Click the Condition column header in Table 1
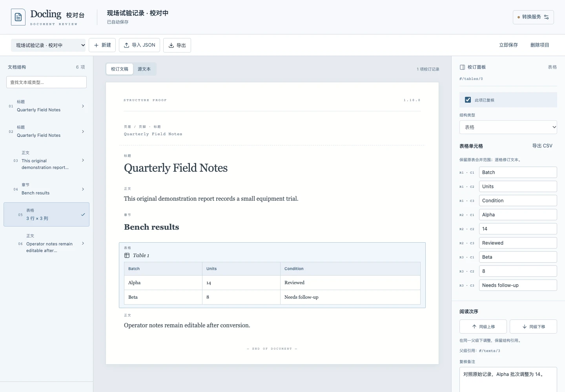Viewport: 565px width, 392px height. [x=350, y=269]
